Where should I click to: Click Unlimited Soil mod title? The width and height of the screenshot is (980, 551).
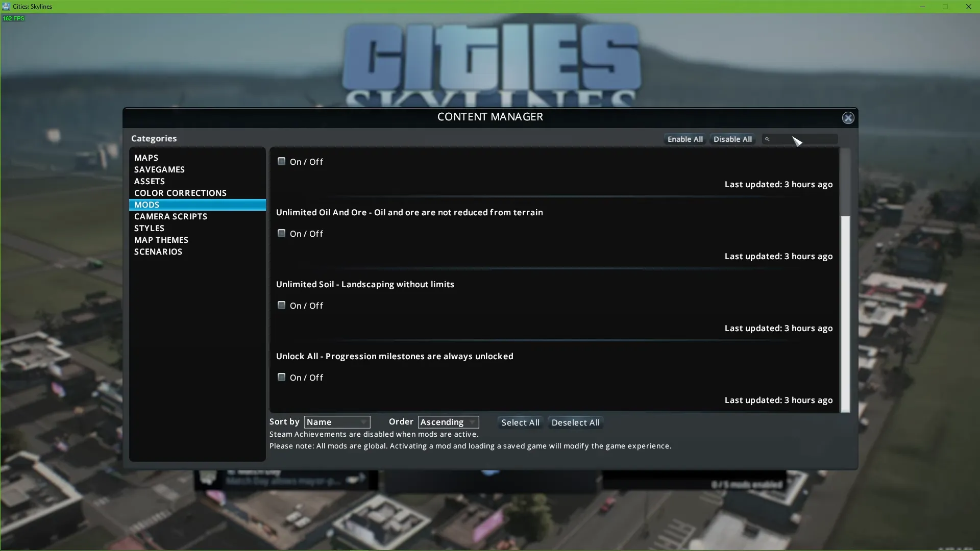[365, 284]
